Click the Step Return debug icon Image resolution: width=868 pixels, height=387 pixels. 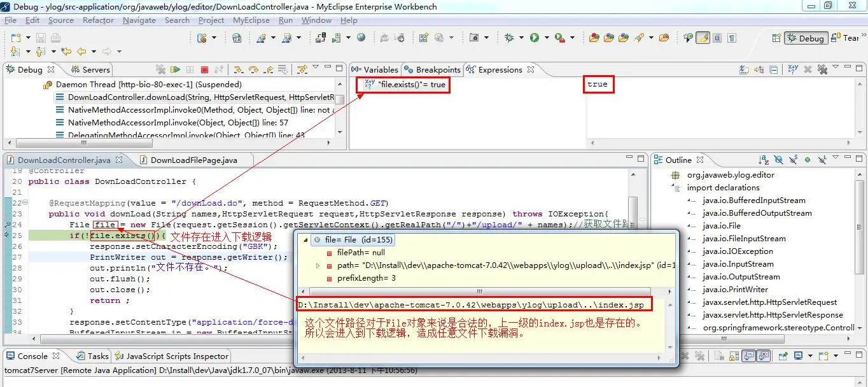(x=268, y=69)
